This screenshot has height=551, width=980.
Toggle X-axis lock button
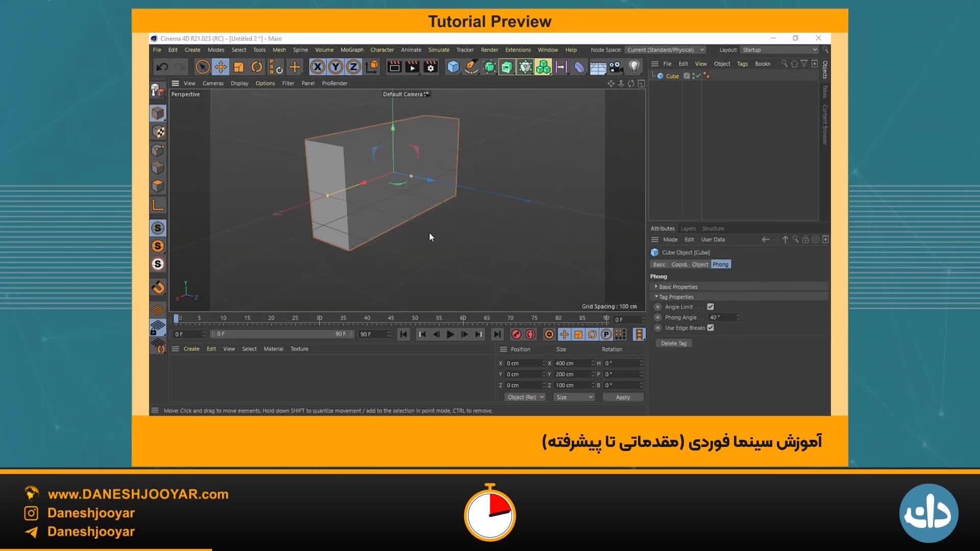click(317, 67)
